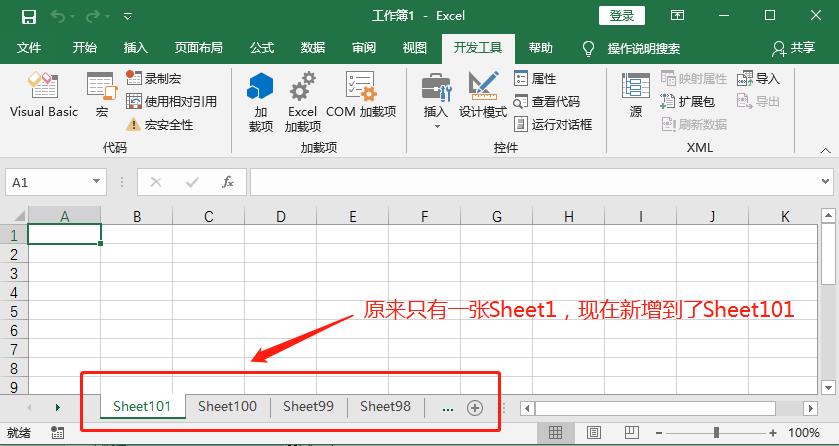Viewport: 839px width, 446px height.
Task: Switch to the 视图 tab
Action: [415, 48]
